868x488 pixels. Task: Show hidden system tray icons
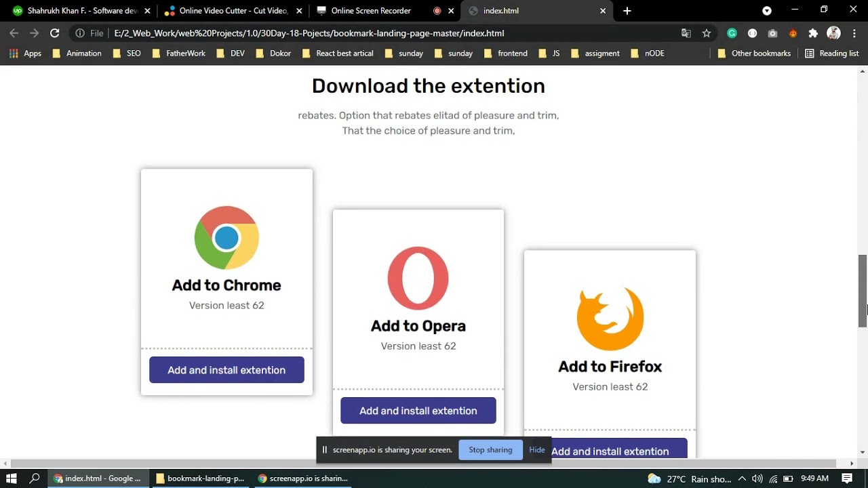click(742, 479)
